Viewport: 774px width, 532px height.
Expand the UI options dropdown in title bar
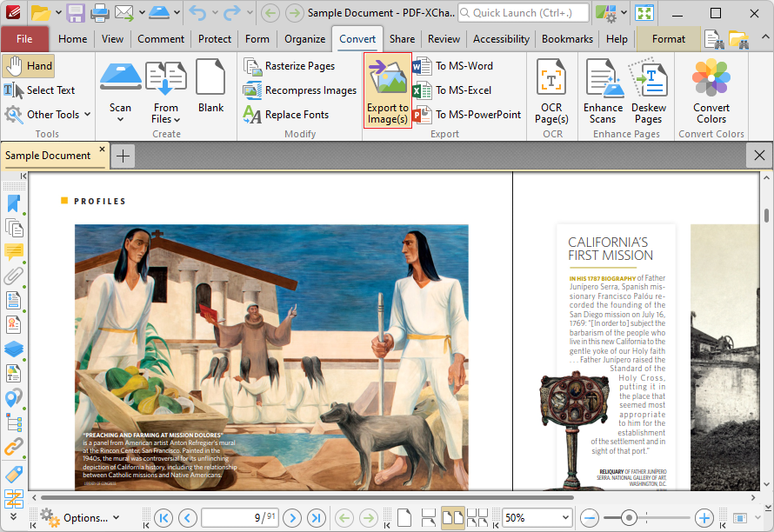pyautogui.click(x=624, y=13)
